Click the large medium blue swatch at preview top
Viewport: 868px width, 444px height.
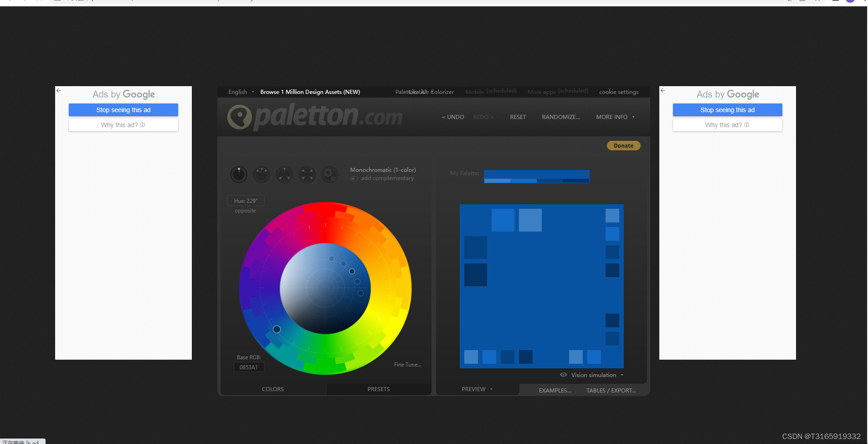(503, 220)
